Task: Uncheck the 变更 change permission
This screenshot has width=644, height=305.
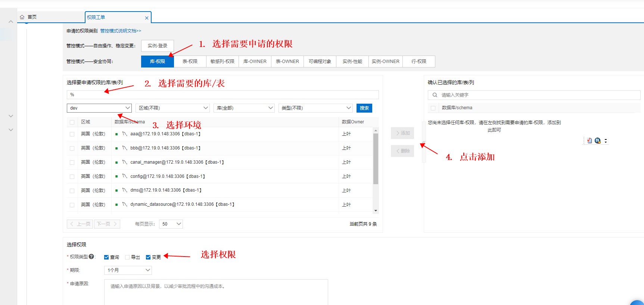Action: [148, 257]
